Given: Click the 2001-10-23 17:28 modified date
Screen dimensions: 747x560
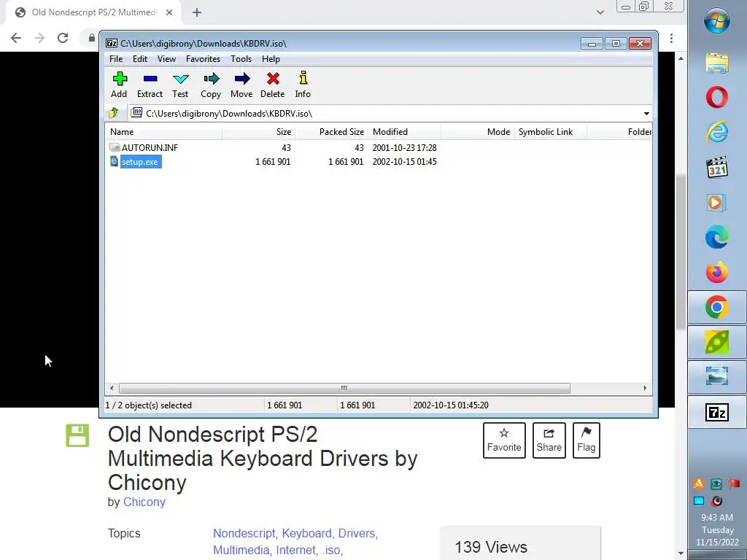Looking at the screenshot, I should point(404,147).
